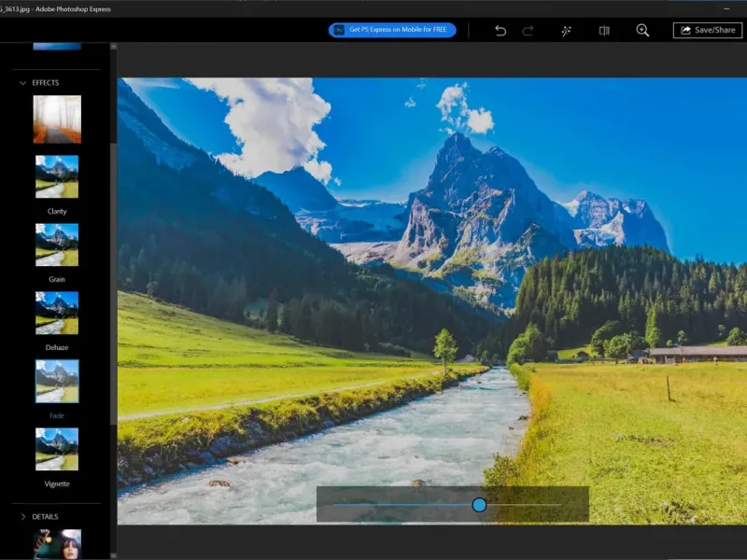Click the Details thumbnail with woman portrait
747x560 pixels.
point(57,544)
